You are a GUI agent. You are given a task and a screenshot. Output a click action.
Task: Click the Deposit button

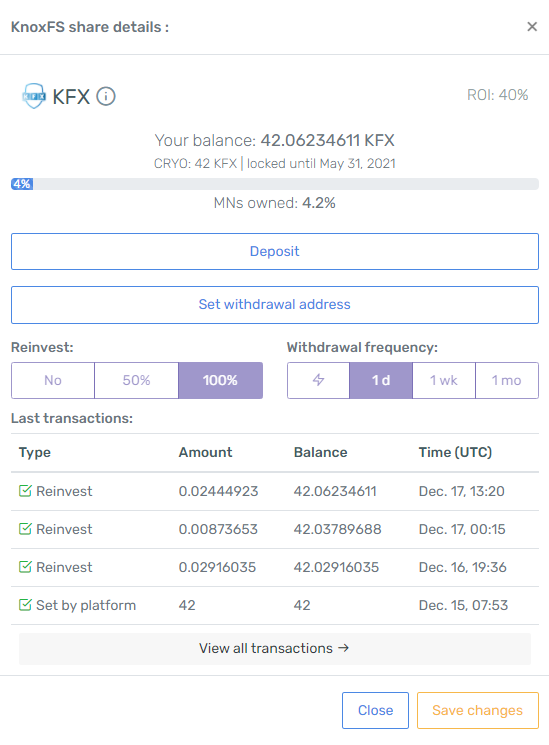pyautogui.click(x=275, y=251)
